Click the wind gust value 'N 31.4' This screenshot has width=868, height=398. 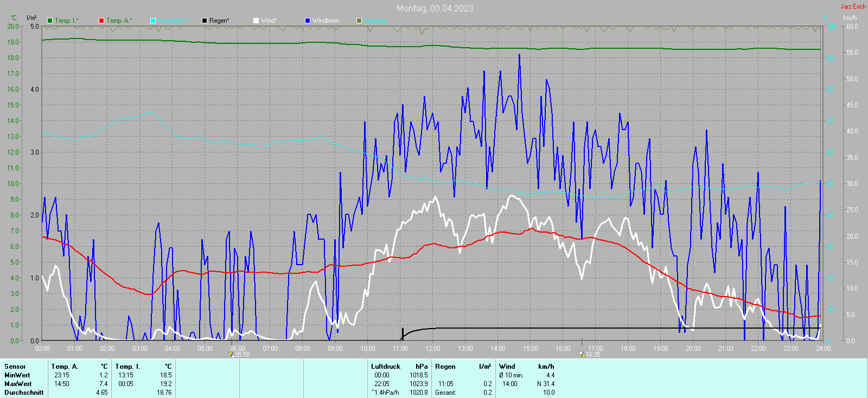pyautogui.click(x=546, y=384)
